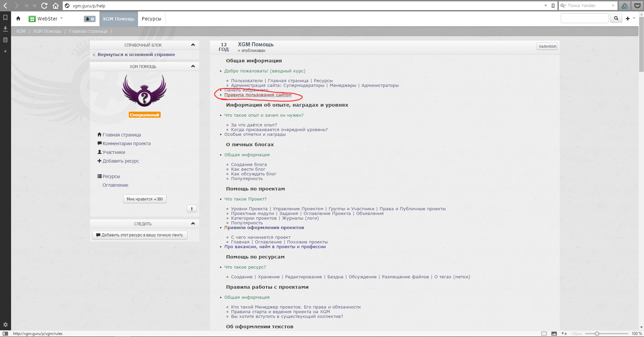Open Что такое ресурс? link
The image size is (644, 337).
245,267
